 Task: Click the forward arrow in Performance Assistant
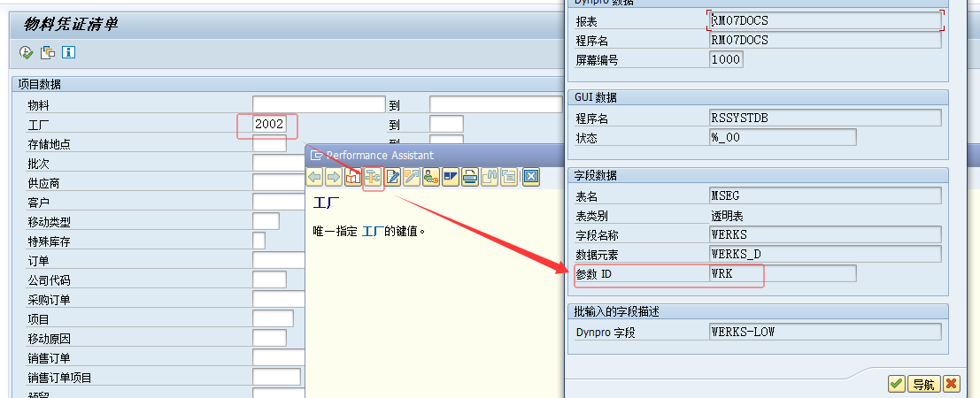point(333,177)
